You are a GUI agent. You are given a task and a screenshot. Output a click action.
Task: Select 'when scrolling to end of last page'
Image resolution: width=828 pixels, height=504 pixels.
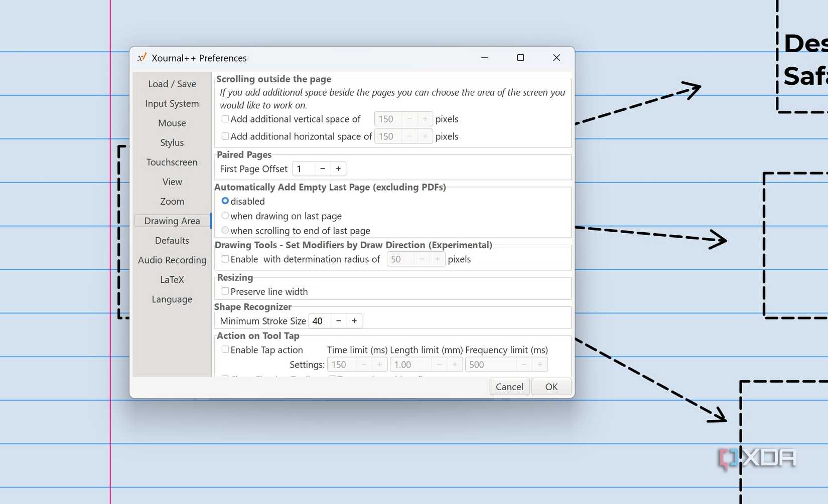(225, 230)
